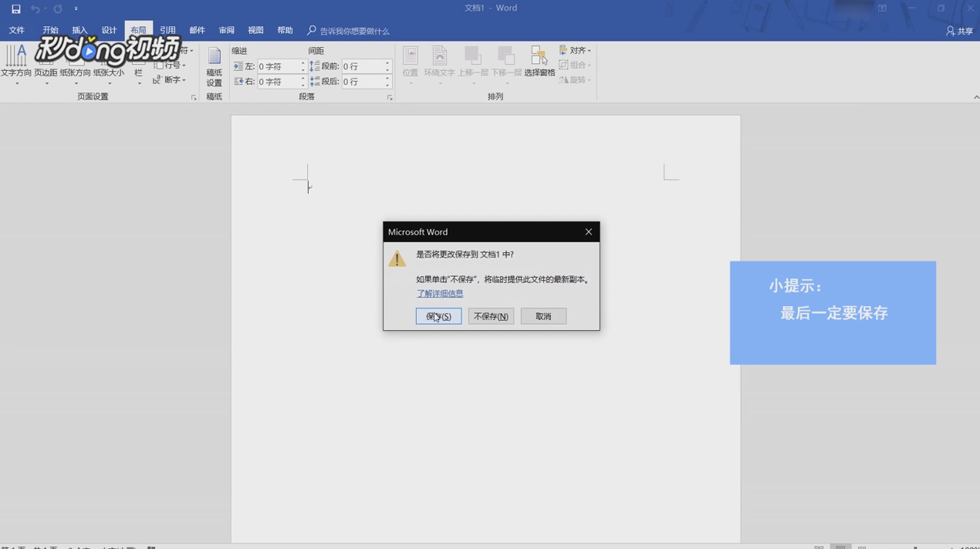Open the 页面设置 dialog launcher
The image size is (980, 549).
(x=194, y=98)
